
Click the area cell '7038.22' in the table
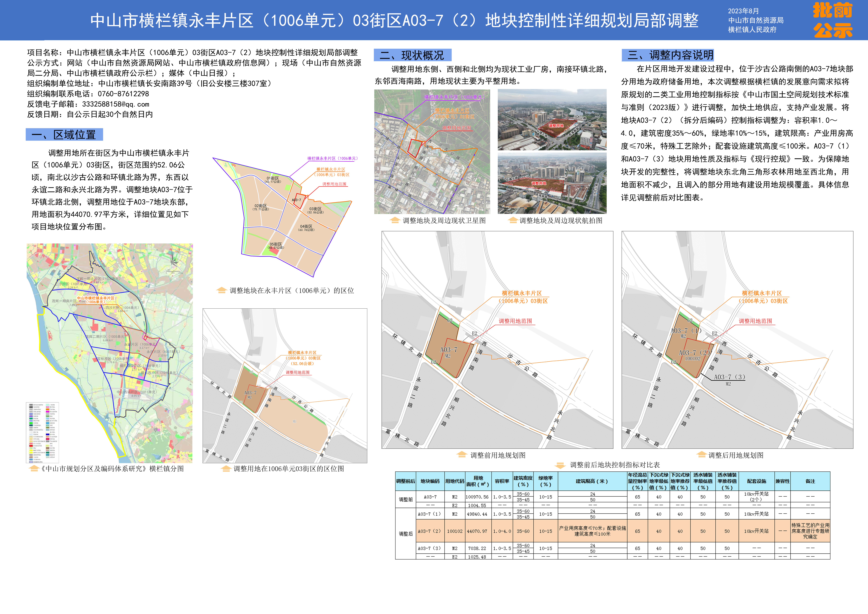click(478, 548)
